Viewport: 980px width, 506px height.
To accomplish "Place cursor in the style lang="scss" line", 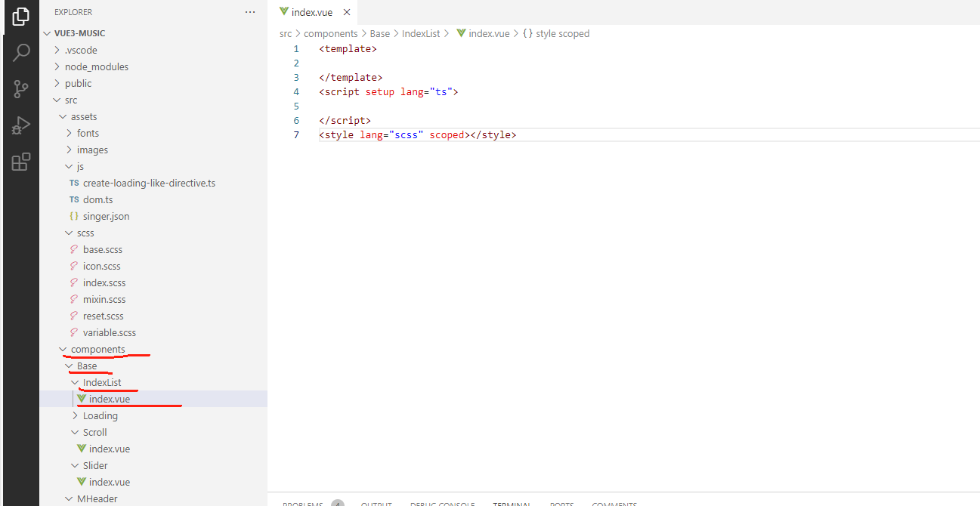I will click(417, 134).
